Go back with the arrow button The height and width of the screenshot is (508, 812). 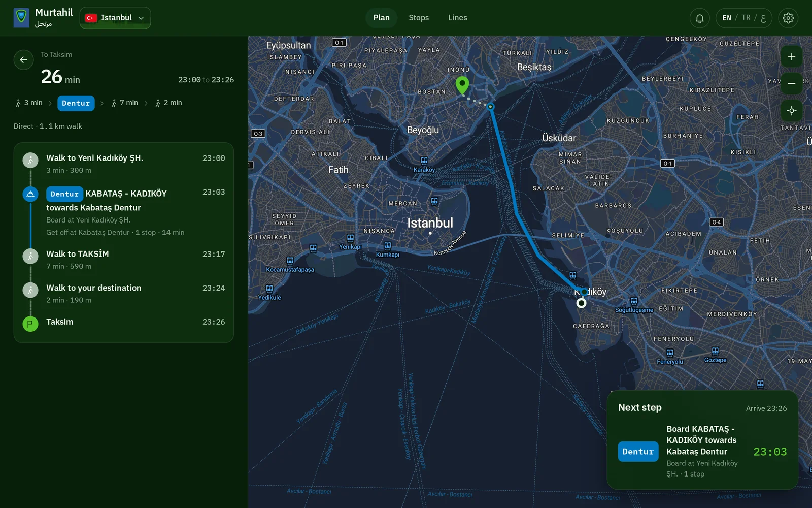pos(24,60)
